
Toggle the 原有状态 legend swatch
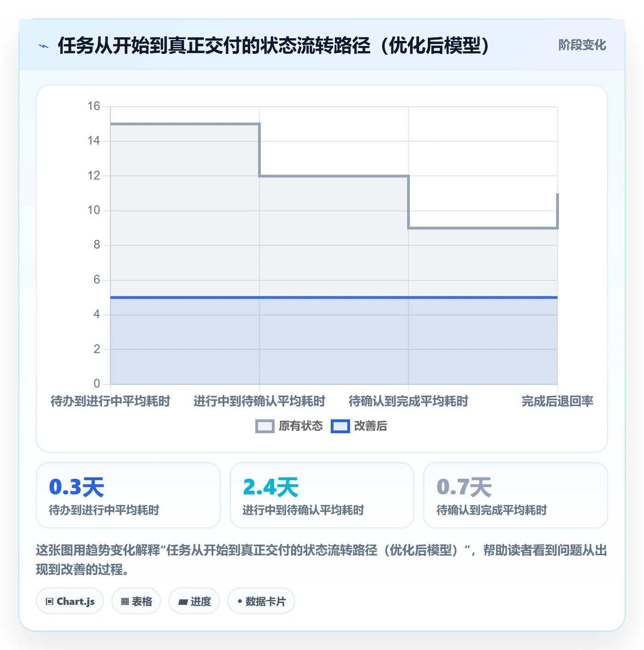coord(265,426)
